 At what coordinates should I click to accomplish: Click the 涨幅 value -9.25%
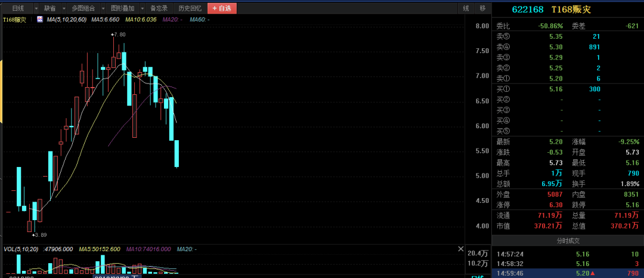click(x=629, y=141)
